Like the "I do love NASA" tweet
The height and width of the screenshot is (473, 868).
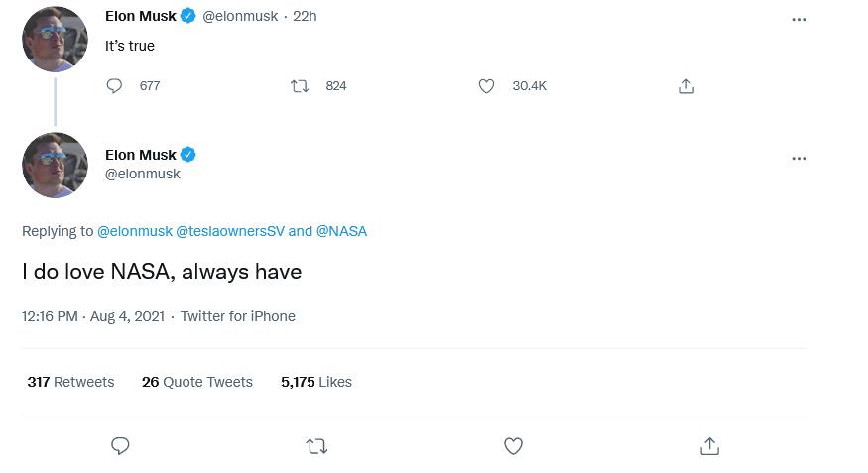513,446
